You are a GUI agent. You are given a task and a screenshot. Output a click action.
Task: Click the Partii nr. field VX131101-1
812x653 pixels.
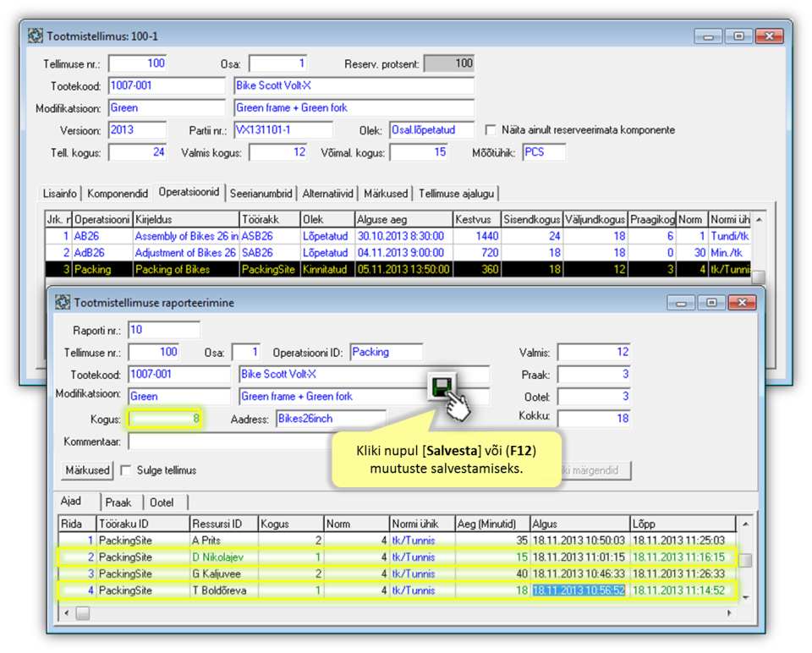click(283, 130)
